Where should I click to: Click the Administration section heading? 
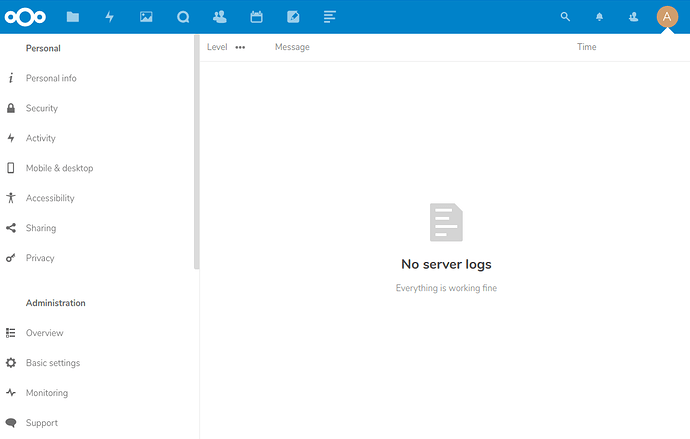tap(55, 303)
